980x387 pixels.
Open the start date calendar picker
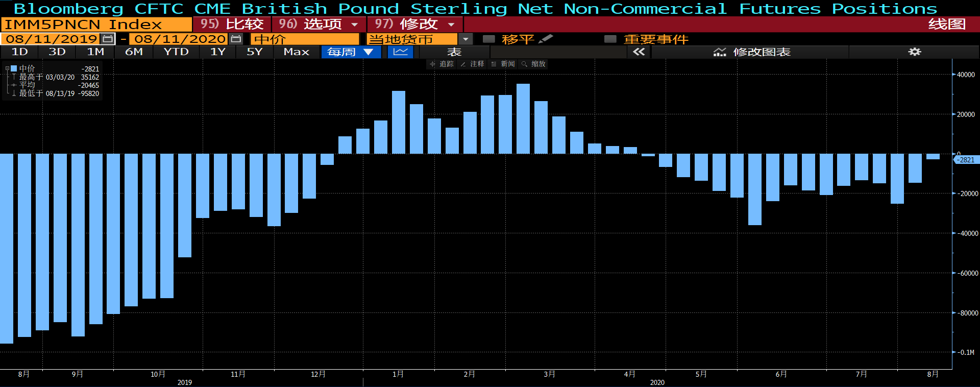tap(108, 39)
